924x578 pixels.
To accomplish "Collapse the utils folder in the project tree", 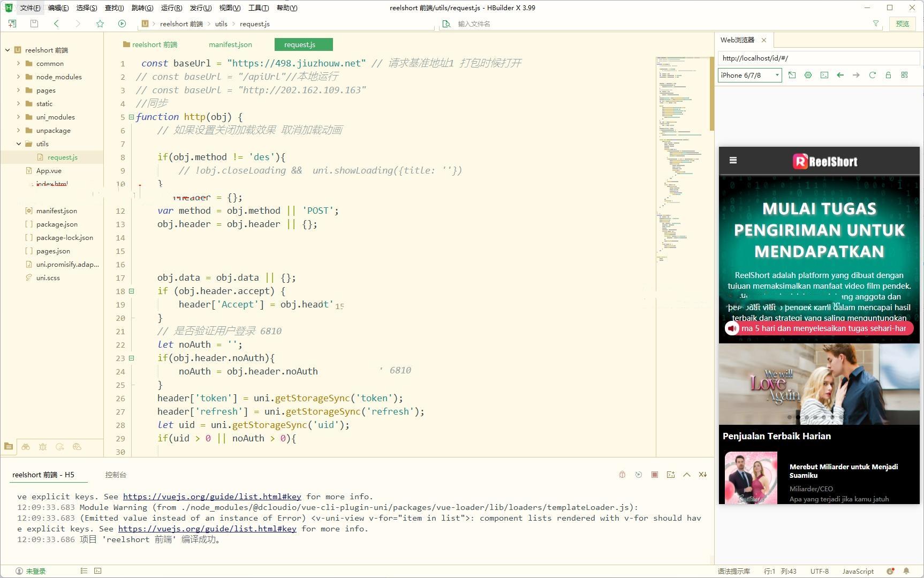I will [19, 144].
